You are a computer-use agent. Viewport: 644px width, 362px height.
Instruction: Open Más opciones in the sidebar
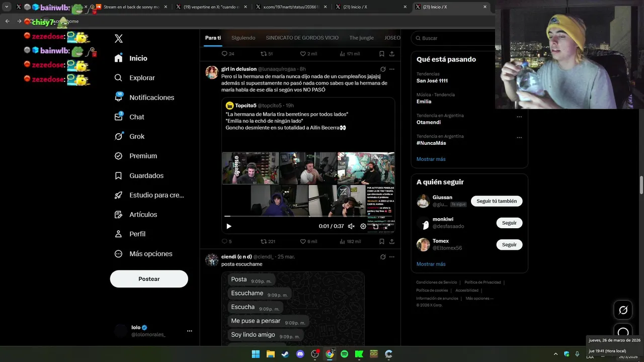143,254
